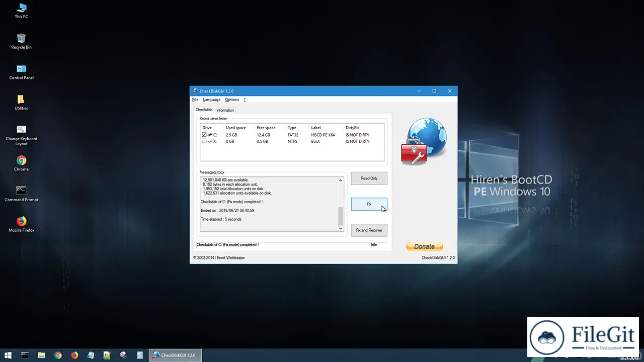Launch Chrome from desktop icon
Viewport: 644px width, 362px height.
[21, 163]
